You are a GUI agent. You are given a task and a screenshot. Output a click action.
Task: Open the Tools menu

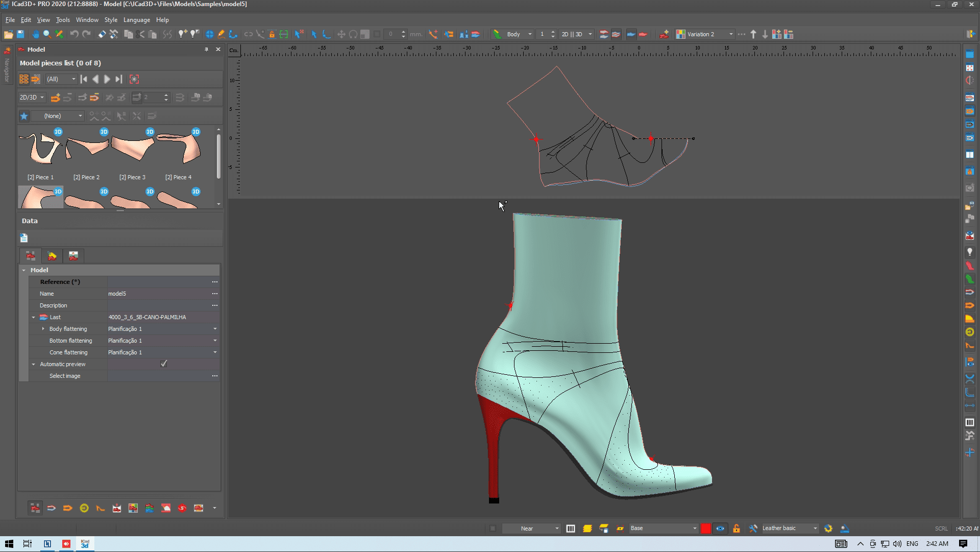63,20
